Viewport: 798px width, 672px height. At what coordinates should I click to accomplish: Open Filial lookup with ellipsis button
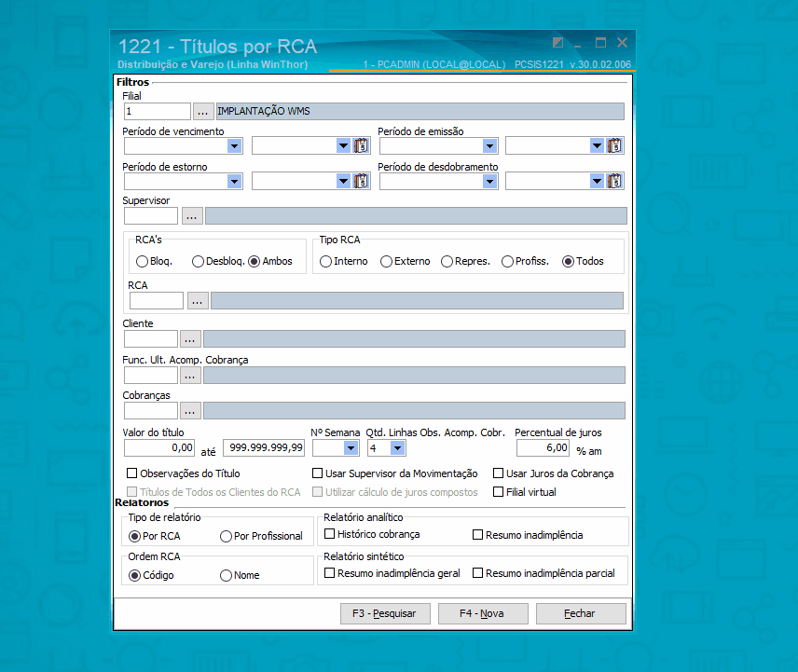click(x=202, y=112)
